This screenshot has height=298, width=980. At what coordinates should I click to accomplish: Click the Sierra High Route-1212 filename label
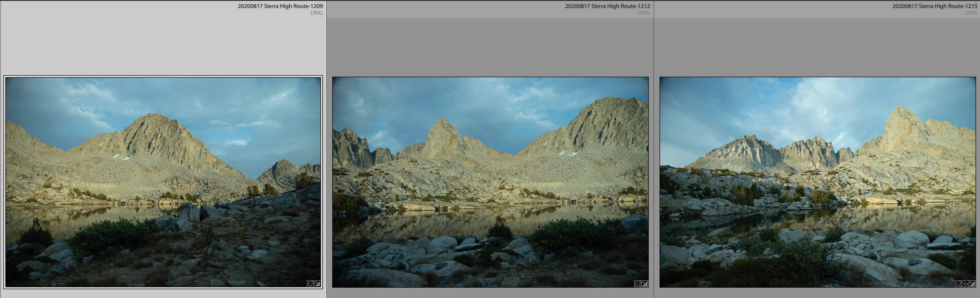point(607,6)
